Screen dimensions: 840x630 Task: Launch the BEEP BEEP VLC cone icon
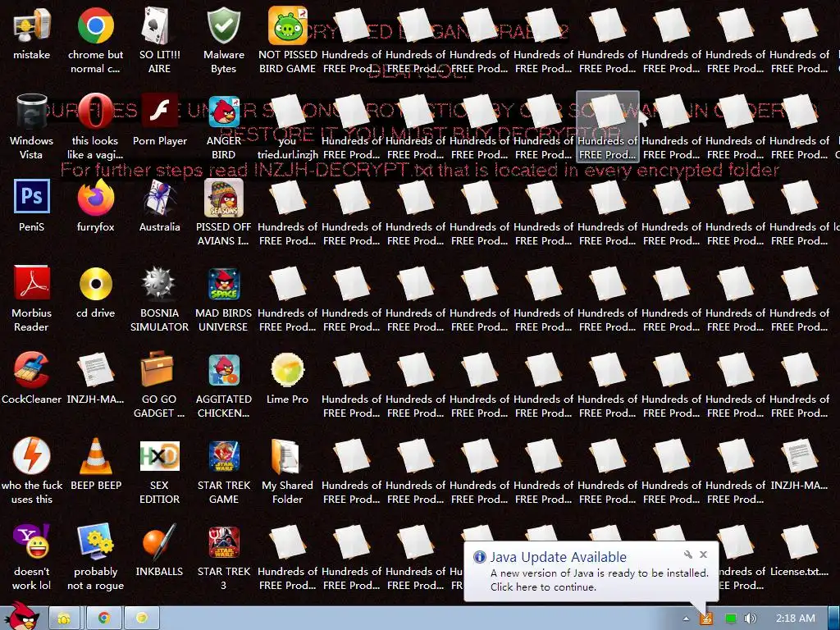96,456
